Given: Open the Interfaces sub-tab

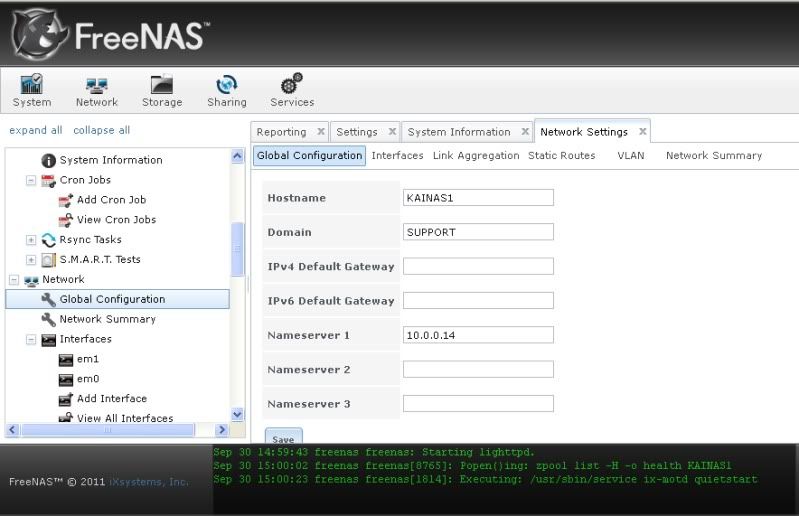Looking at the screenshot, I should (397, 155).
